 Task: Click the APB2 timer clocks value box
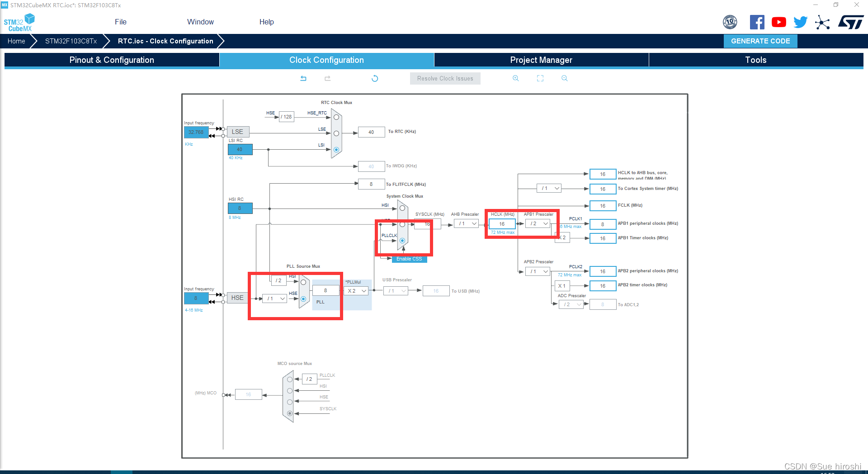[603, 286]
